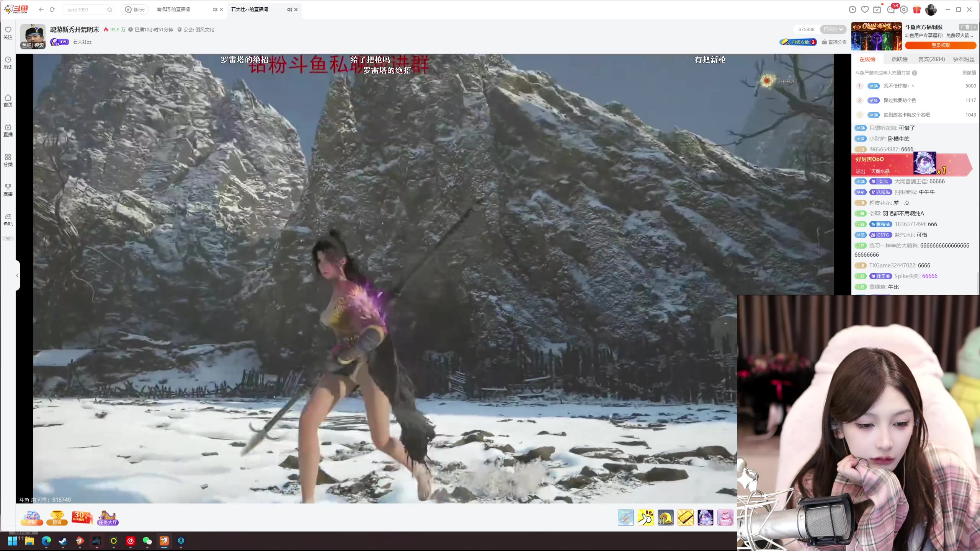
Task: Switch to the 贵宾(2884) tab
Action: [x=931, y=59]
